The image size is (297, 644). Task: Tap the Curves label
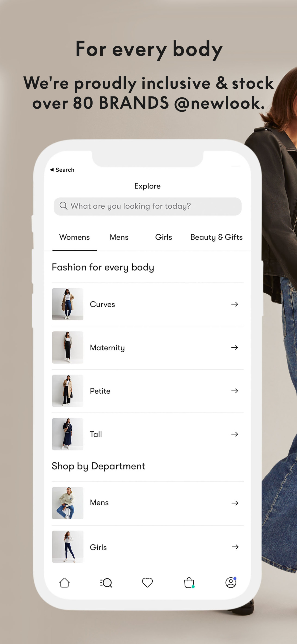tap(102, 304)
